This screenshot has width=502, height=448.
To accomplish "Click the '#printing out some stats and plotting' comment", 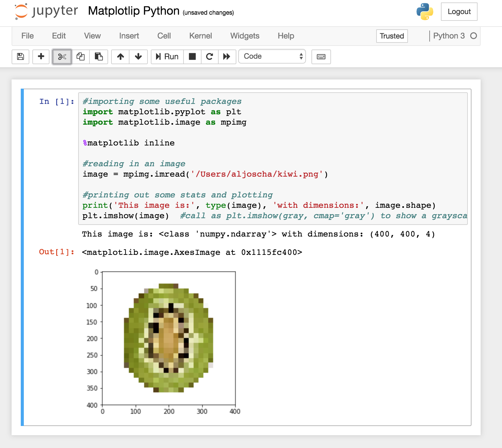I will coord(178,195).
